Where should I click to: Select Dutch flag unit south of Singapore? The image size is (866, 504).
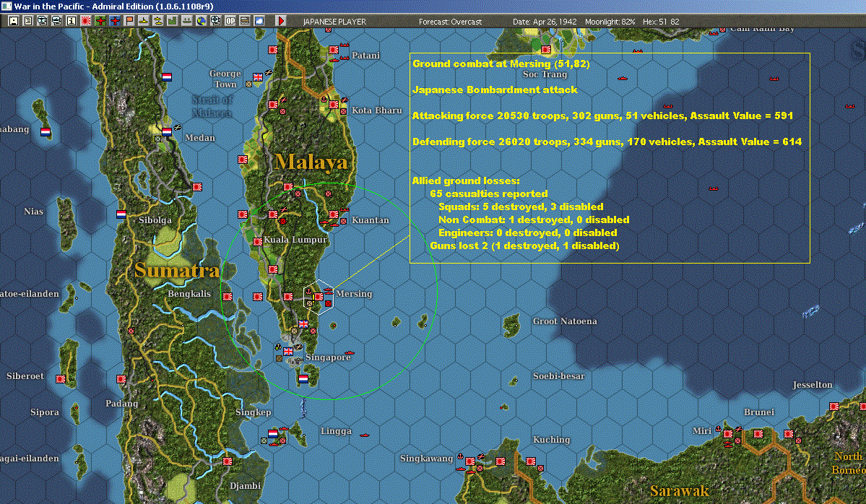(x=303, y=379)
